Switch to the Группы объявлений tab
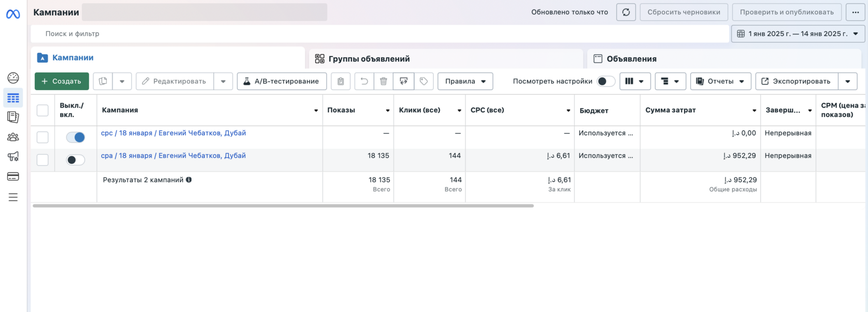 pos(369,59)
